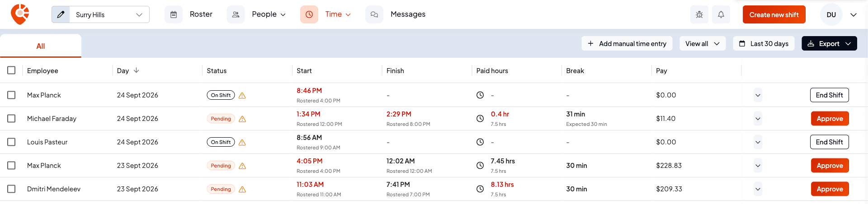Click the DU user avatar

coord(831,14)
